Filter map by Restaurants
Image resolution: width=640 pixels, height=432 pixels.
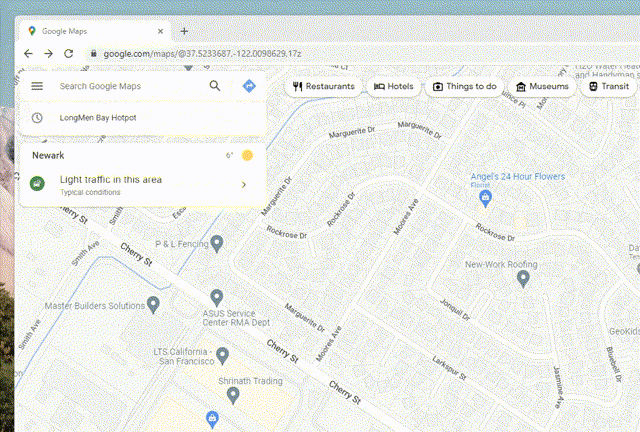[x=323, y=86]
